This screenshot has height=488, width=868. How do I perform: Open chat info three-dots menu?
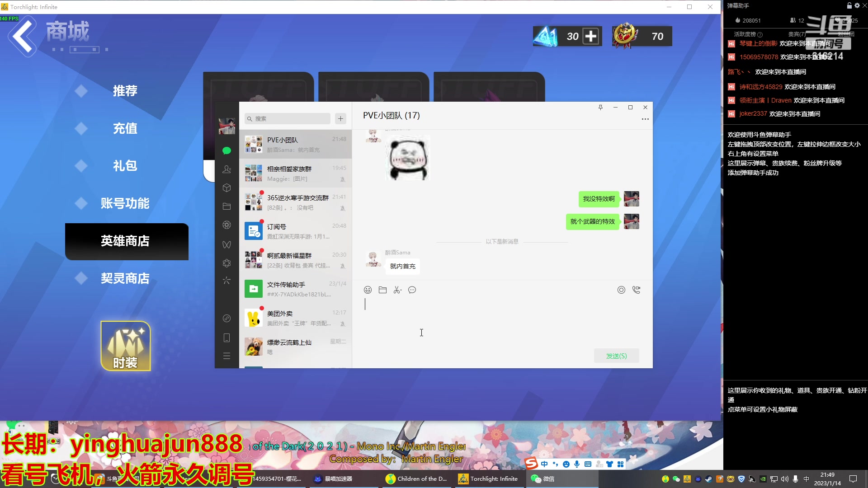(645, 119)
